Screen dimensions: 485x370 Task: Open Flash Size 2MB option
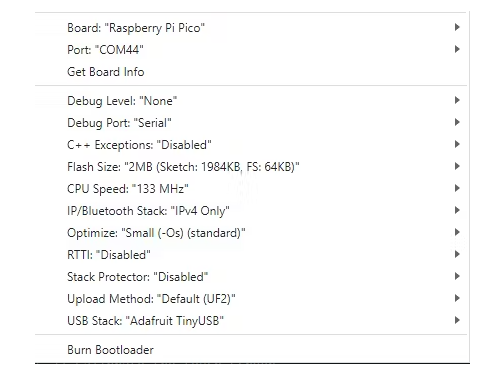251,166
